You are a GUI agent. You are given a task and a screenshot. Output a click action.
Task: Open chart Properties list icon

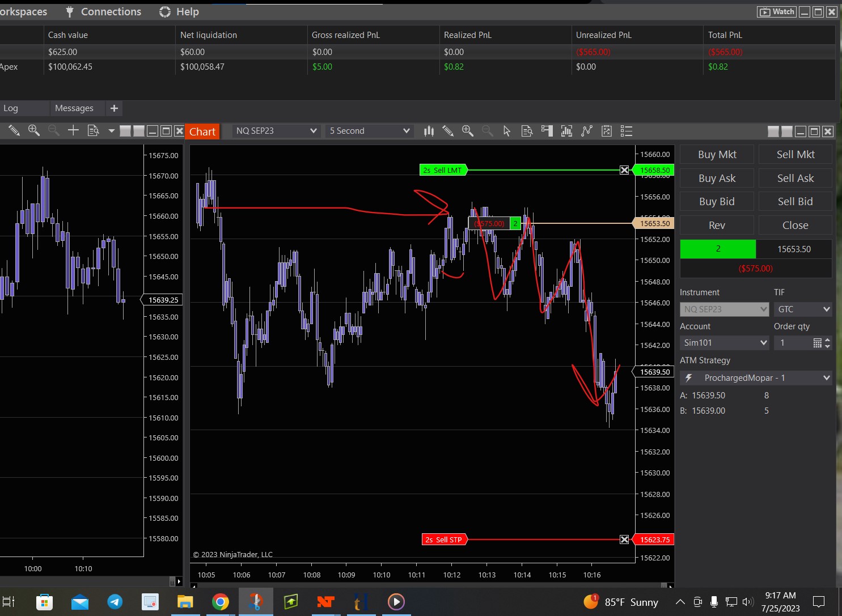point(627,131)
